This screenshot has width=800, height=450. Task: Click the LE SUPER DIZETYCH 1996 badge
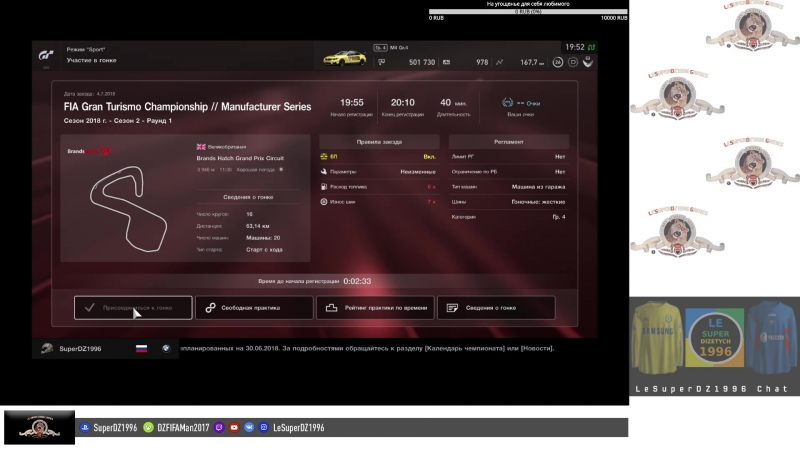[714, 337]
